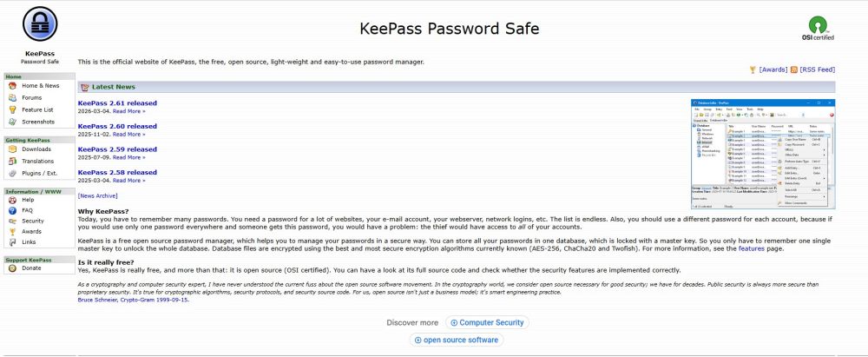Open the KeePass 2.61 released headline
868x357 pixels.
pyautogui.click(x=117, y=104)
